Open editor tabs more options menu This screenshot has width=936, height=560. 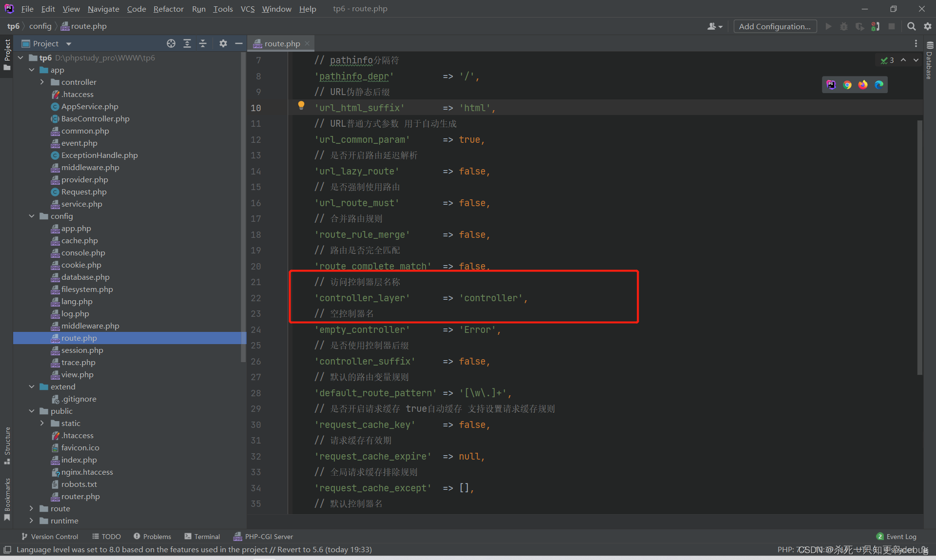916,43
